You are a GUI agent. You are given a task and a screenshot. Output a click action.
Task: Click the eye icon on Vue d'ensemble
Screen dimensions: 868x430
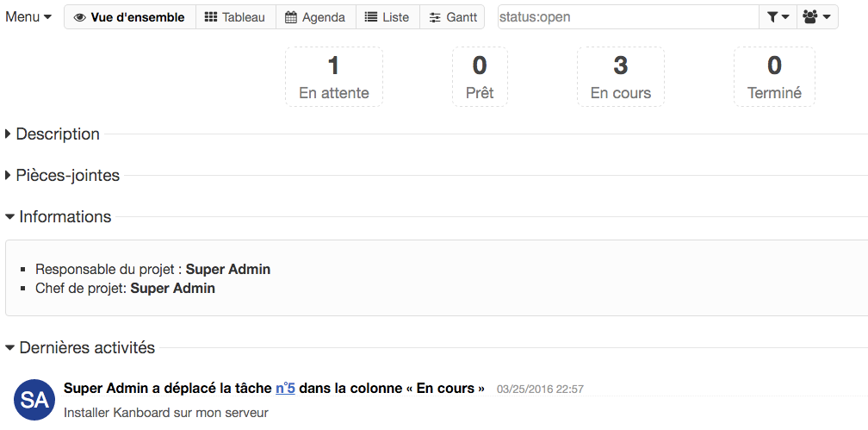(x=80, y=17)
